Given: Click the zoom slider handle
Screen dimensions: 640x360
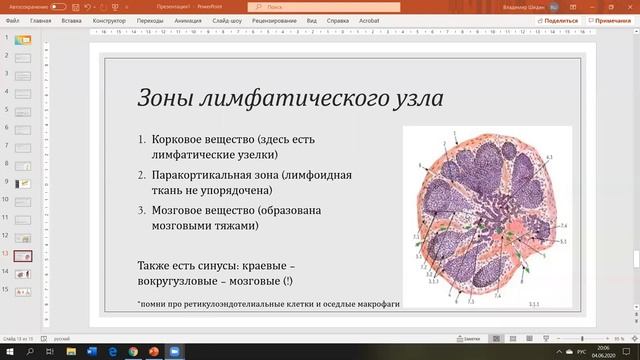Looking at the screenshot, I should (x=582, y=339).
